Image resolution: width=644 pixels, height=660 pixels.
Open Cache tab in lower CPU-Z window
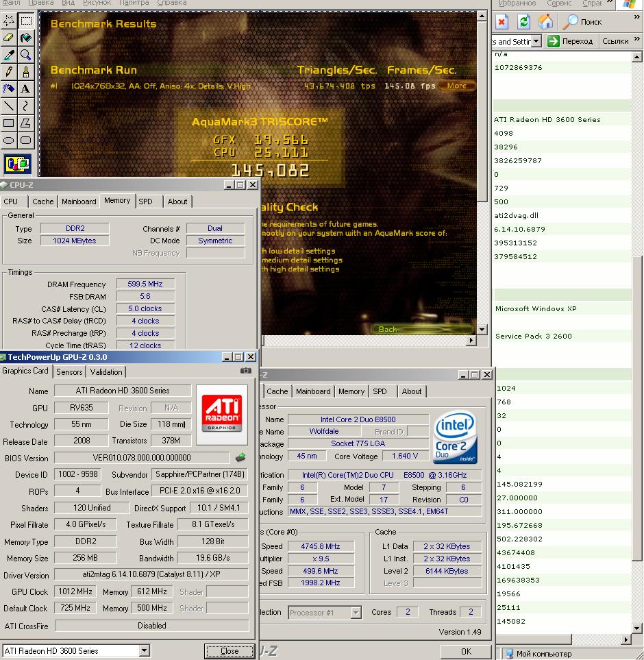point(277,391)
